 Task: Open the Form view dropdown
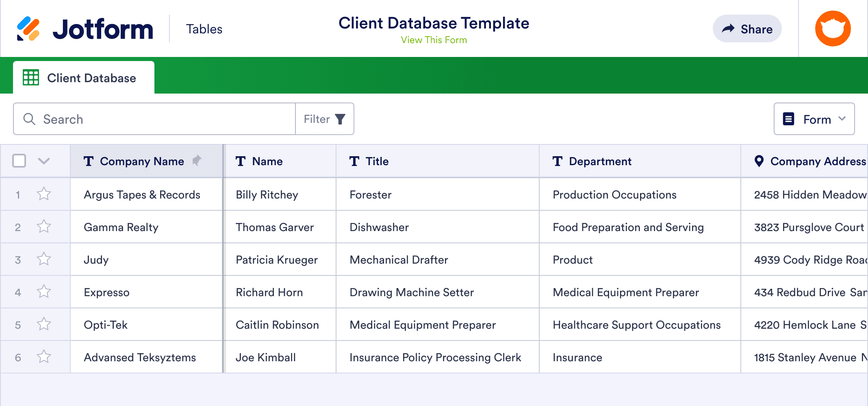point(814,119)
